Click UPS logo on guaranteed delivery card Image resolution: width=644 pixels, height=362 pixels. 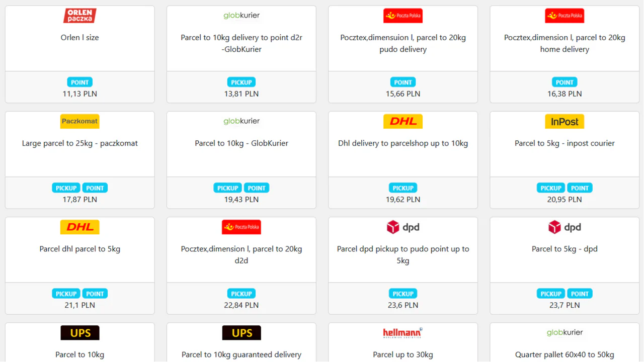click(x=242, y=333)
